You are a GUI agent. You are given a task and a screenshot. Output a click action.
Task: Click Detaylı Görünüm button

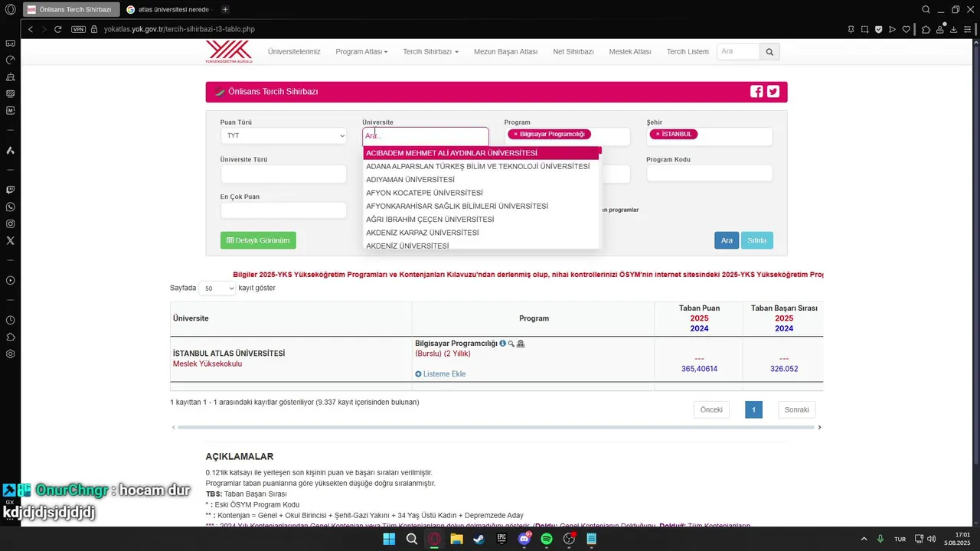pos(258,240)
